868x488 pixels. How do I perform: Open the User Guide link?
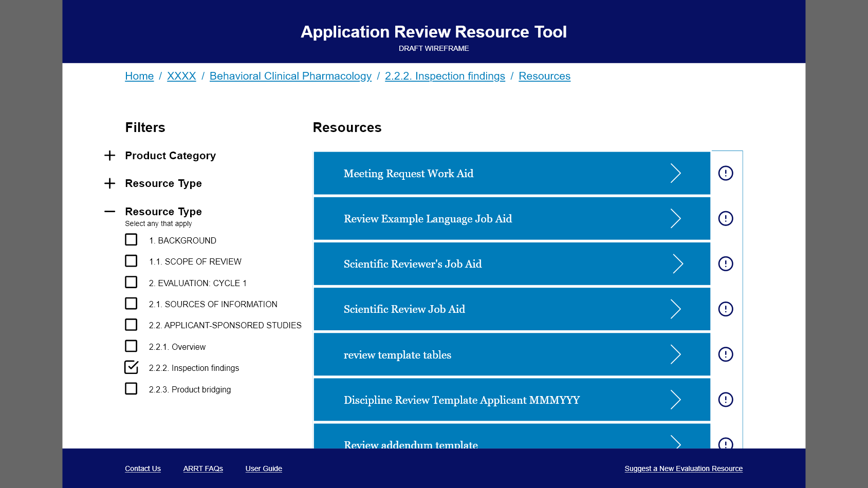click(x=264, y=468)
